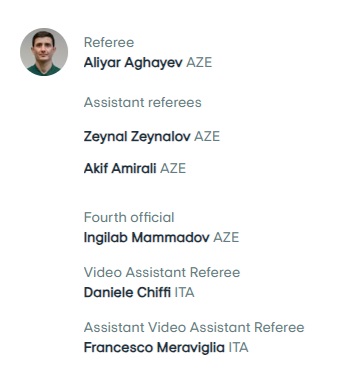Click the AZE code beside Zeynal Zeynalov

coord(207,136)
